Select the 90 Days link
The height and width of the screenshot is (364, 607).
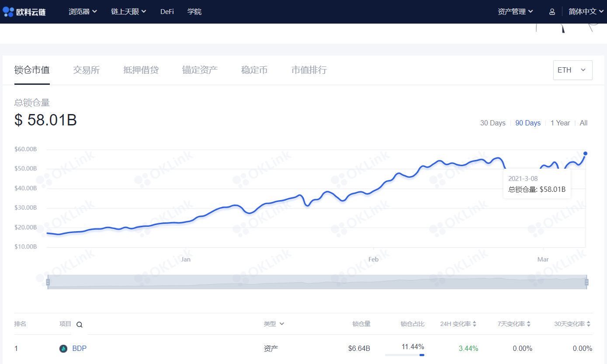(x=527, y=123)
